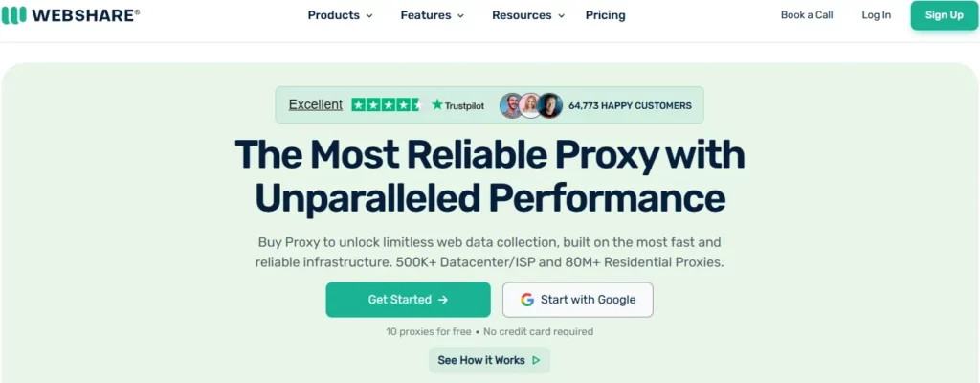This screenshot has height=383, width=980.
Task: Click the Trustpilot star logo
Action: 437,105
